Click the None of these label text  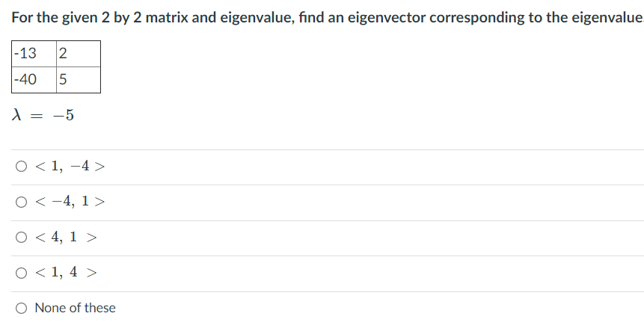pos(75,308)
